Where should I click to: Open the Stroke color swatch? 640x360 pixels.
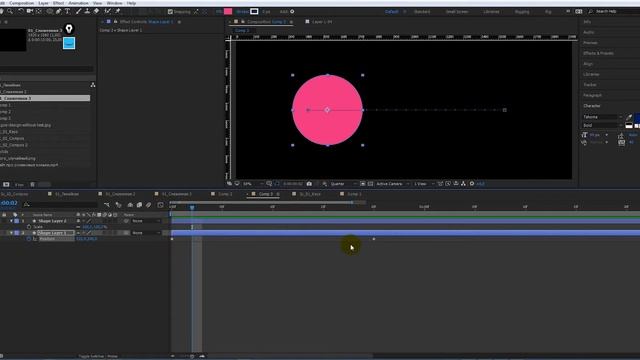254,11
